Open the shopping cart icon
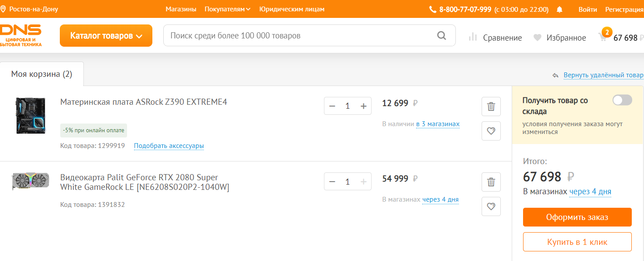 click(x=603, y=38)
